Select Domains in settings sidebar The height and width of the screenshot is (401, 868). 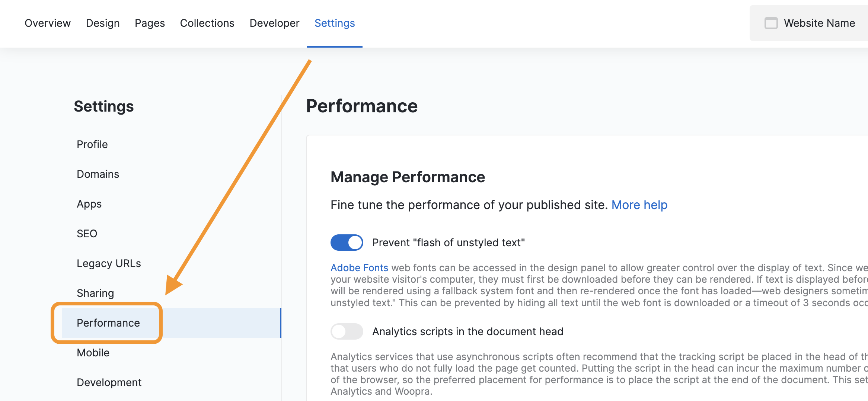pyautogui.click(x=98, y=174)
